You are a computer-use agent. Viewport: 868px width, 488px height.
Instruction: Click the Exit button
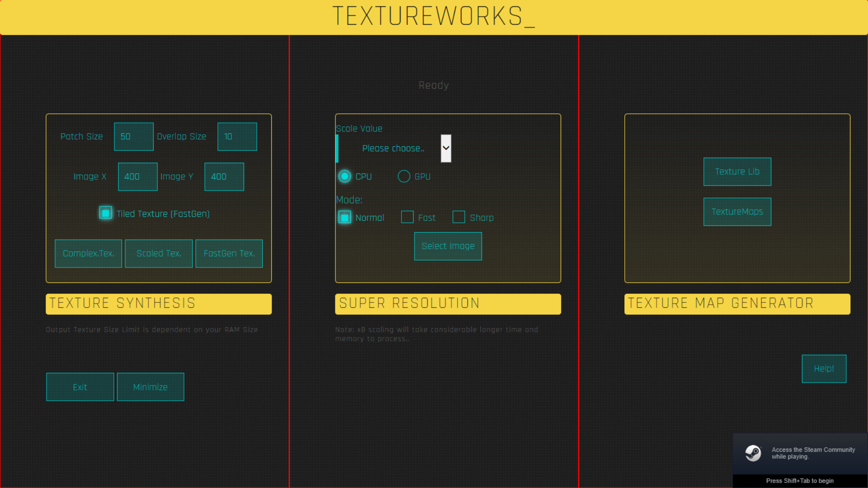click(x=80, y=387)
